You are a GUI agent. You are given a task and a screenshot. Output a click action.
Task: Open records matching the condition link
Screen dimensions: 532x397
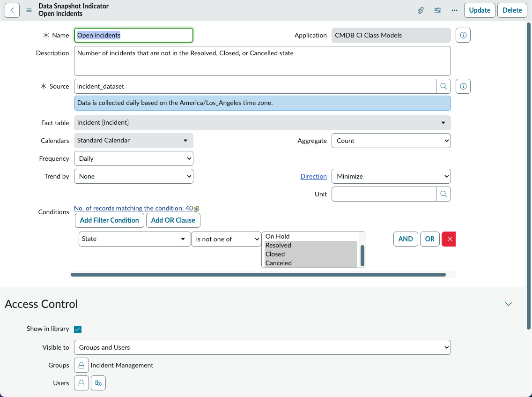(133, 208)
